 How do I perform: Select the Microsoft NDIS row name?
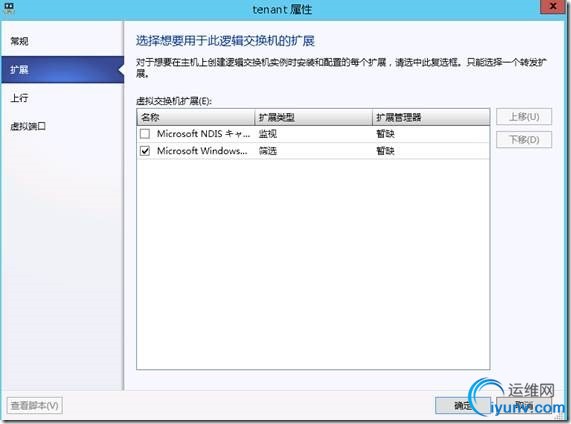pos(204,134)
